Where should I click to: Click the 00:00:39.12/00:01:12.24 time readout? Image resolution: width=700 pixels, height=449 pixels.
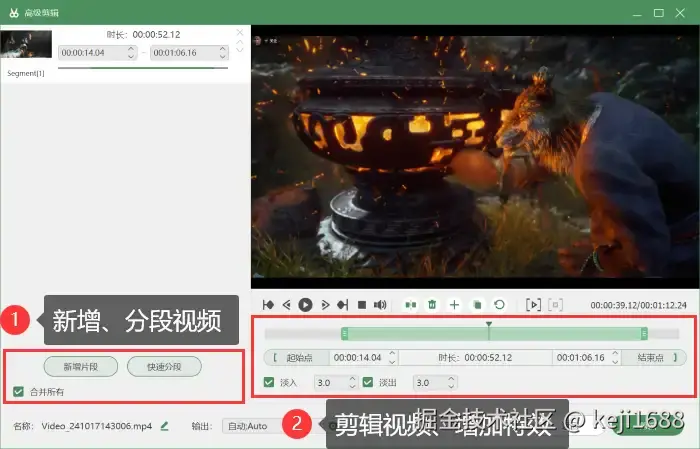click(638, 305)
